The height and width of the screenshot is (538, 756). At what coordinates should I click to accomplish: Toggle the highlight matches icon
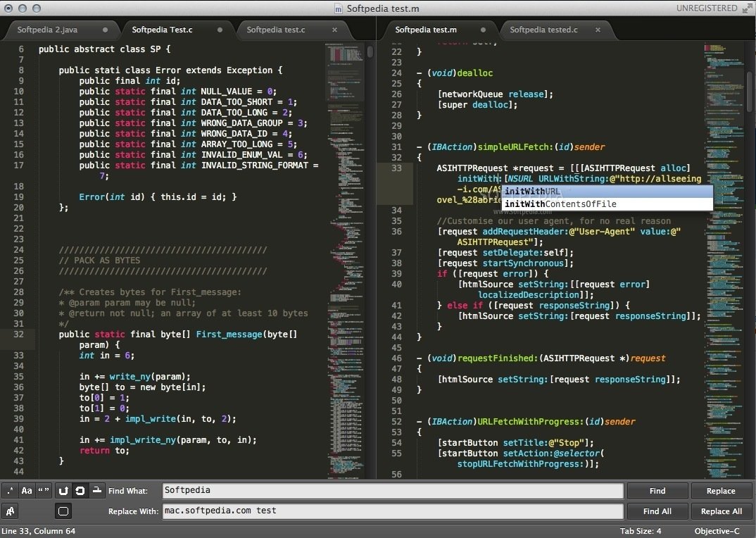tap(63, 511)
